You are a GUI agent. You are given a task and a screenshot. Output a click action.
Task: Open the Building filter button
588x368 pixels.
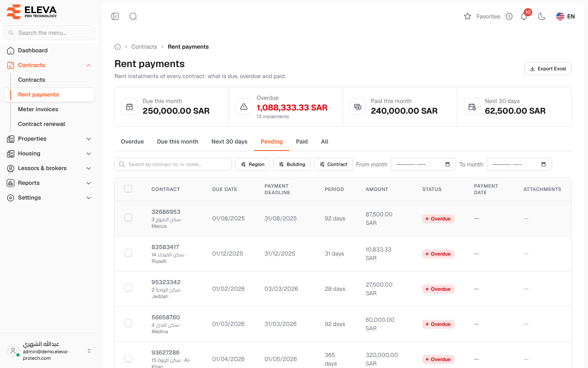click(x=292, y=164)
